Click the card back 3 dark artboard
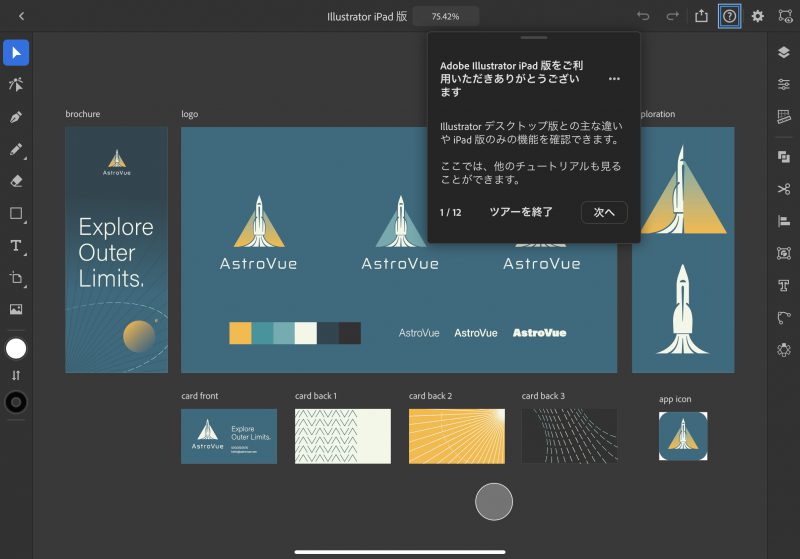 pyautogui.click(x=570, y=436)
